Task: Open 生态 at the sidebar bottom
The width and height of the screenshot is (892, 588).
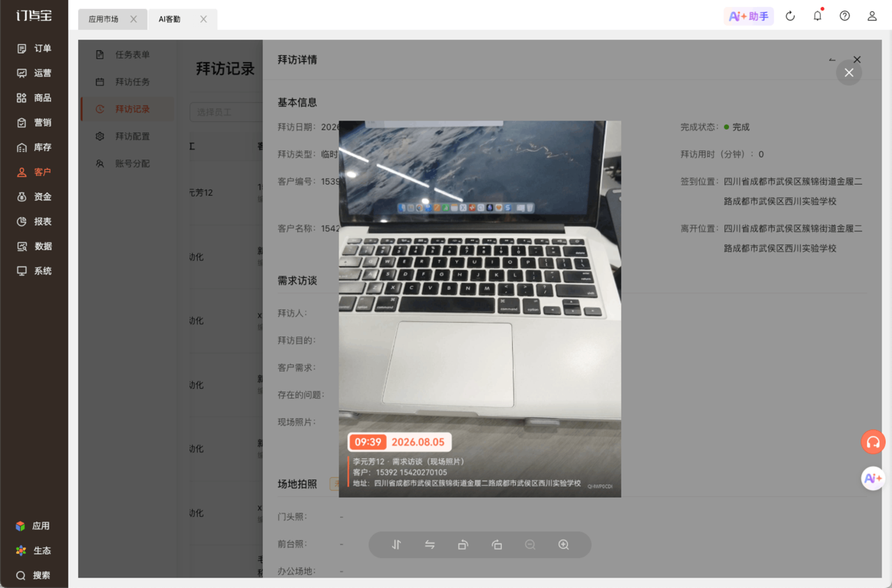Action: [x=33, y=550]
